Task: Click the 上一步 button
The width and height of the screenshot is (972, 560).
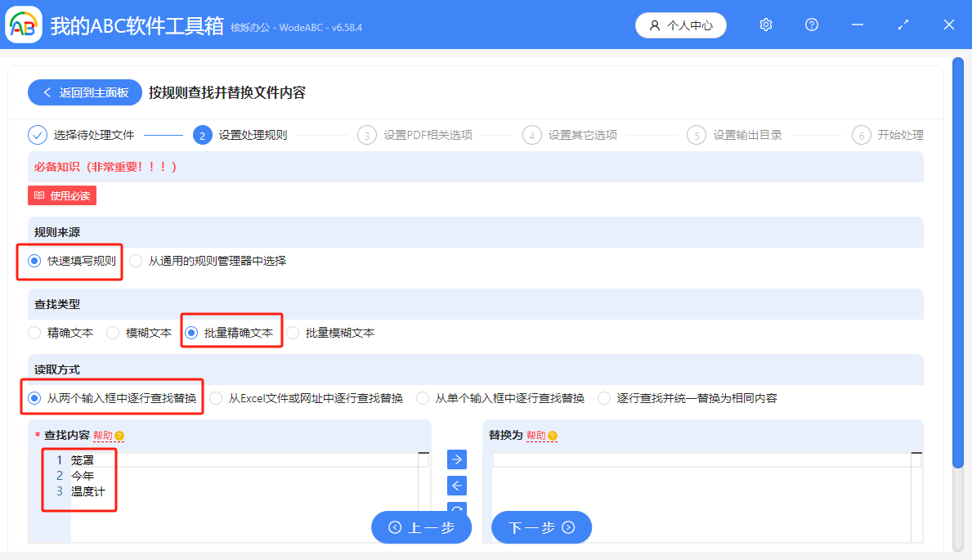Action: [421, 527]
